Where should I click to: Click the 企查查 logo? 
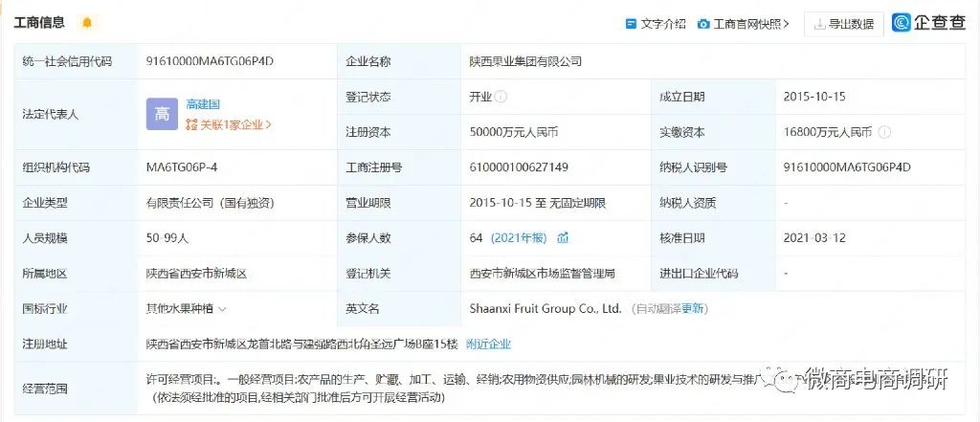(929, 23)
